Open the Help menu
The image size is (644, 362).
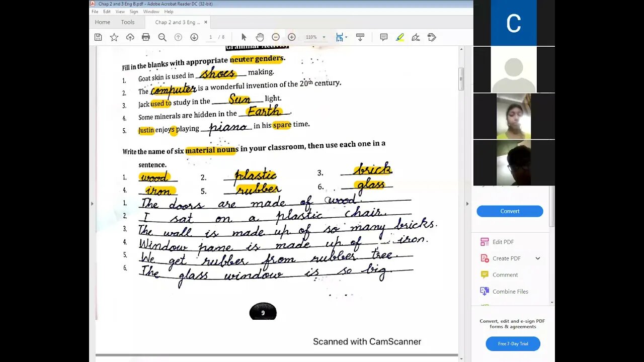click(169, 12)
